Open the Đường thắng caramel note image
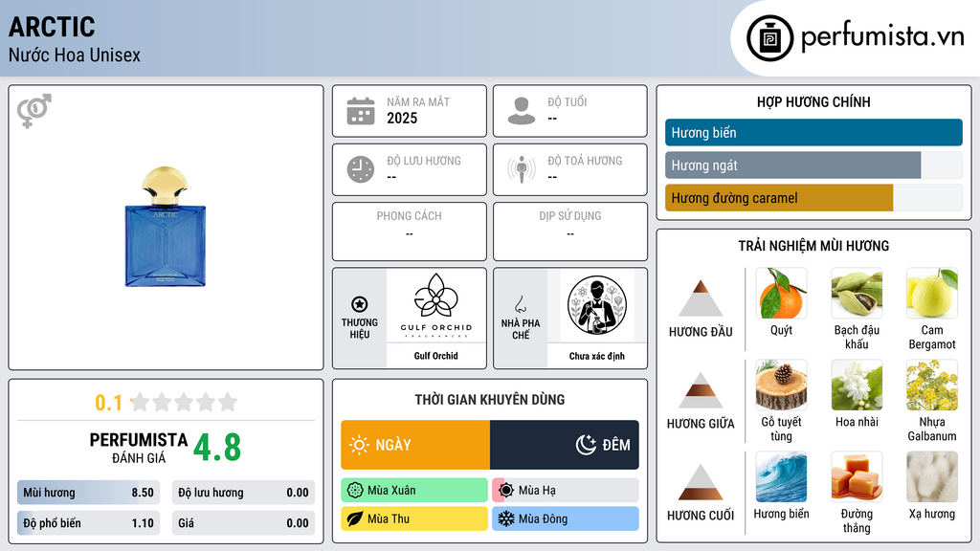Screen dimensions: 980x551 [857, 477]
